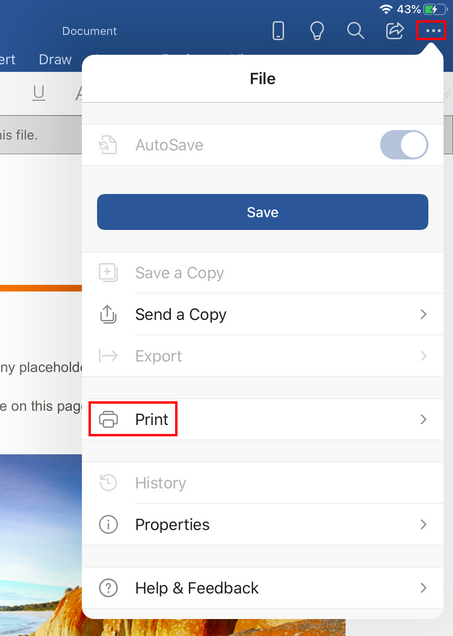The height and width of the screenshot is (636, 453).
Task: Toggle the AutoSave switch
Action: tap(404, 145)
